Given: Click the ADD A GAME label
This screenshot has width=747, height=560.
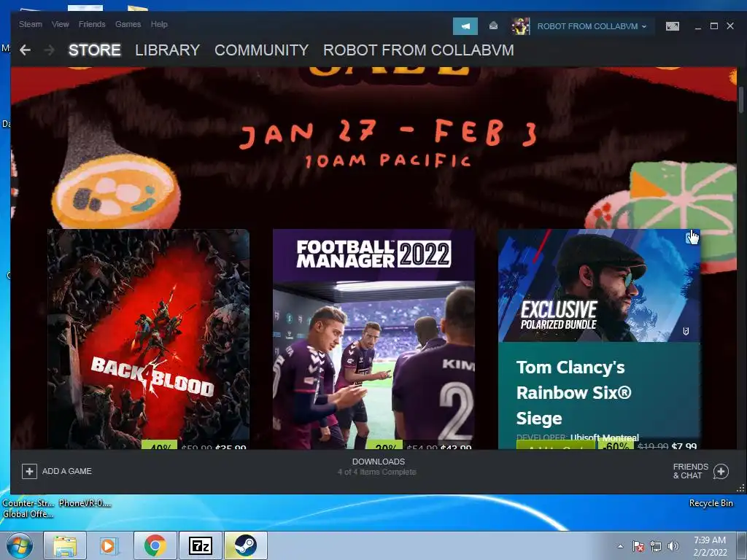Looking at the screenshot, I should (x=66, y=471).
